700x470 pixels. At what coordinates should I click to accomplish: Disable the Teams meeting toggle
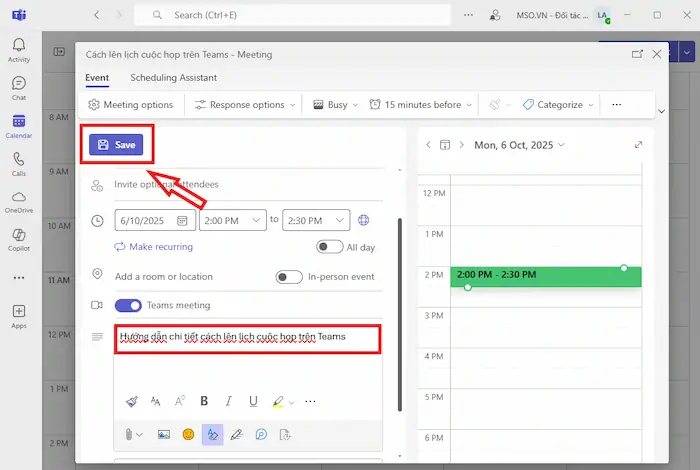click(128, 305)
